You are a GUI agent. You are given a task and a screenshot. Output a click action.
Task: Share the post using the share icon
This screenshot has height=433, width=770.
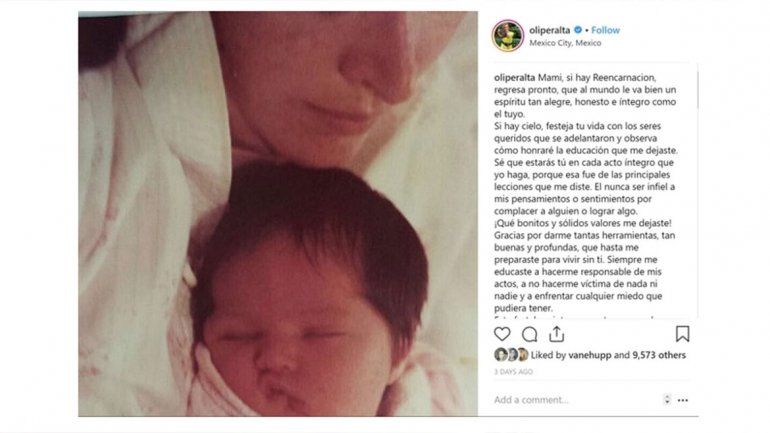point(556,334)
